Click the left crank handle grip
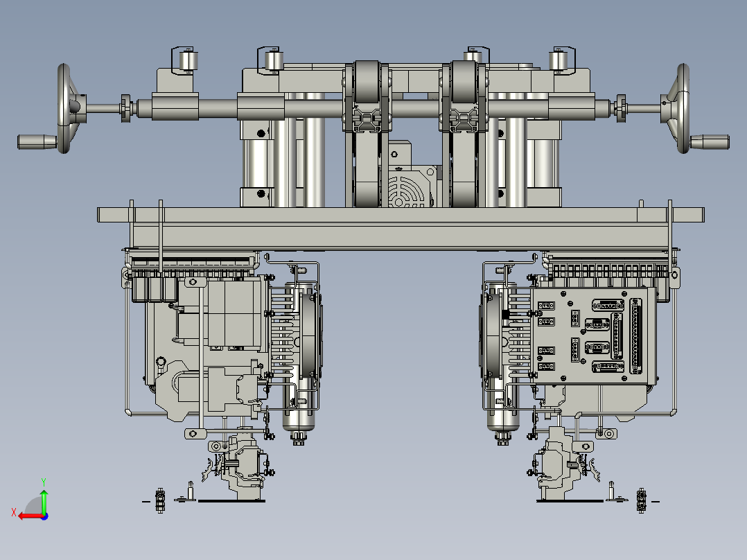Screen dimensions: 747x560 coord(37,141)
